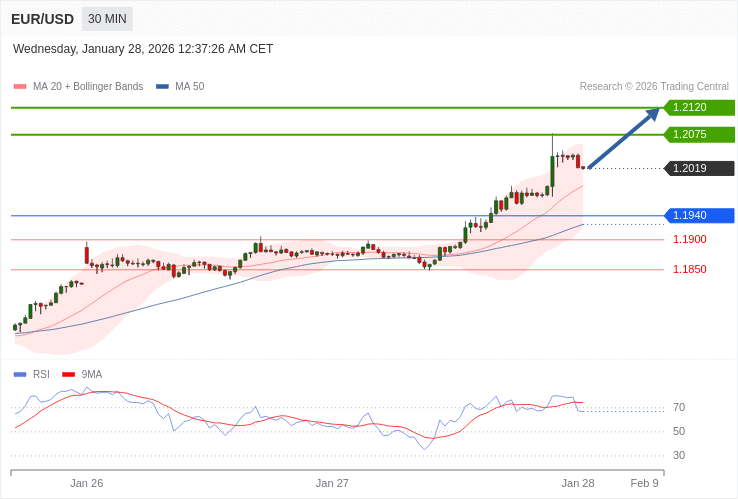The width and height of the screenshot is (738, 500).
Task: Click the EUR/USD symbol title
Action: [x=42, y=19]
